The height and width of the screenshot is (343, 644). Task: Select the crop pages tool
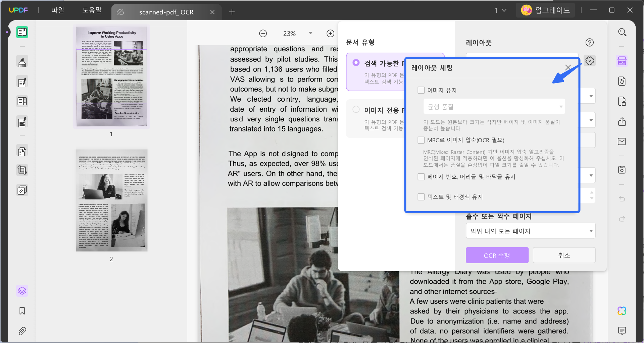pyautogui.click(x=22, y=170)
